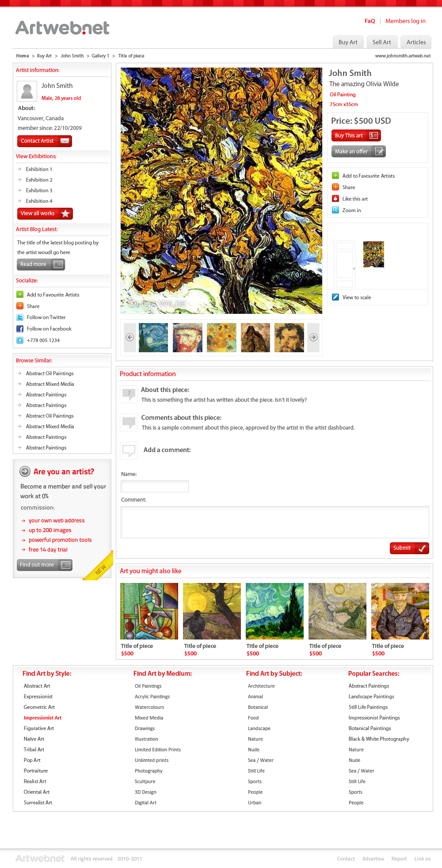Viewport: 442px width, 868px height.
Task: Switch to the Articles tab
Action: click(416, 42)
